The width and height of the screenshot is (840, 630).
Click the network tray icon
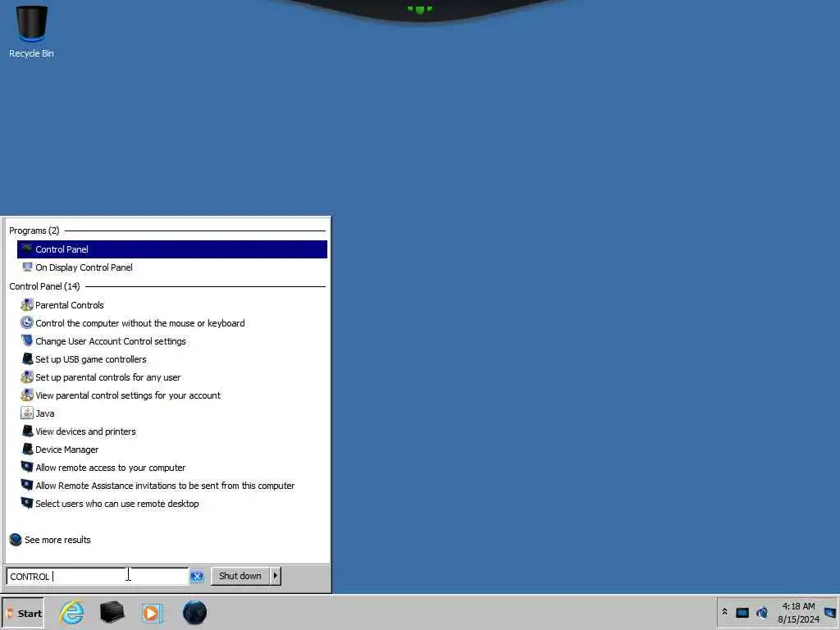coord(742,613)
